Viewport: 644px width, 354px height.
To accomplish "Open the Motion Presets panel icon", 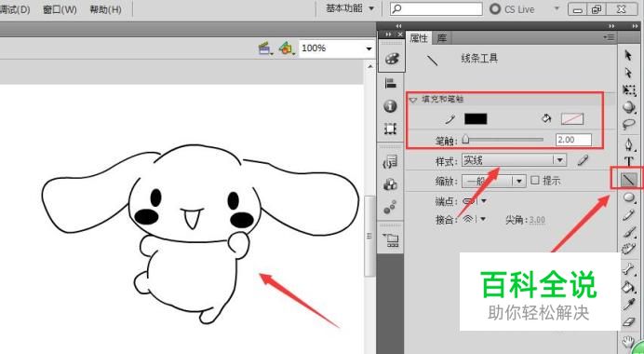I will [390, 208].
